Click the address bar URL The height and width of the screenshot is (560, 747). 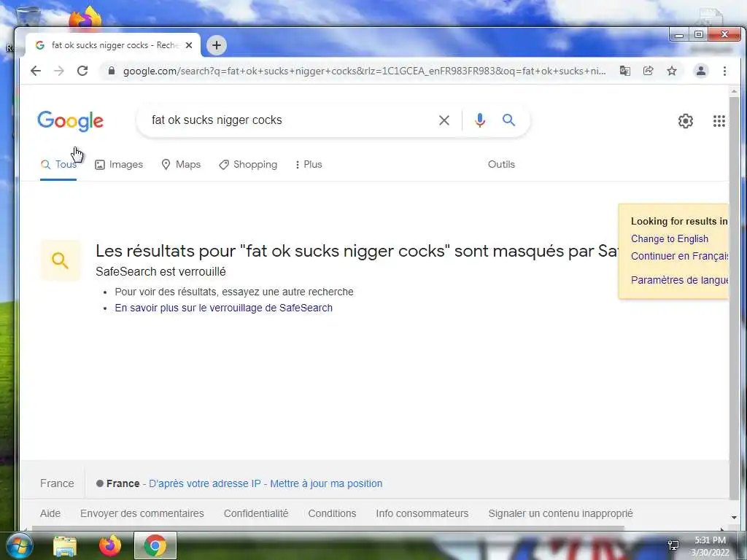(364, 71)
